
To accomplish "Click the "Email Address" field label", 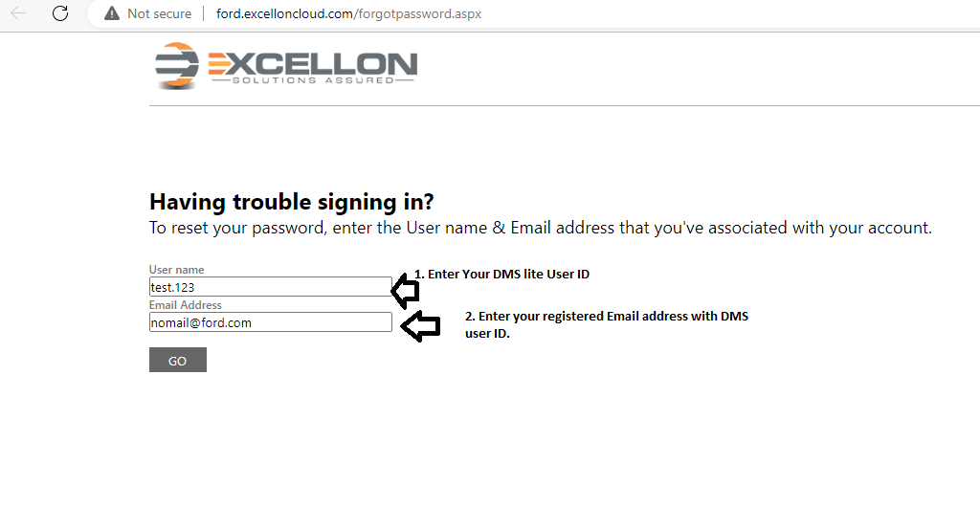I will [x=185, y=305].
